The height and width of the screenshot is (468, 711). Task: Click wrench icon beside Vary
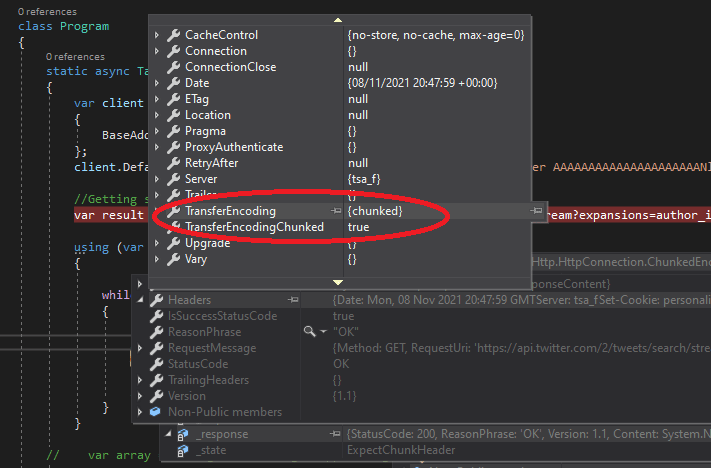coord(173,259)
